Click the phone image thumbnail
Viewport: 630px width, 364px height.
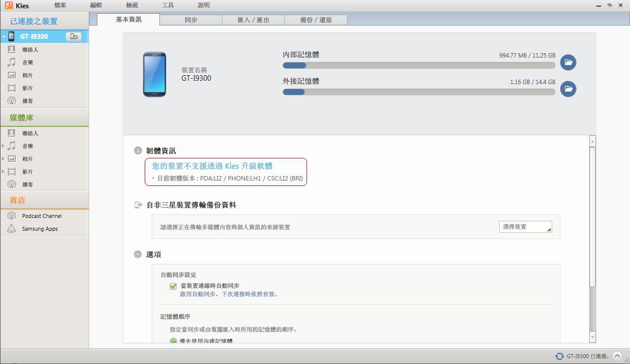click(x=155, y=74)
